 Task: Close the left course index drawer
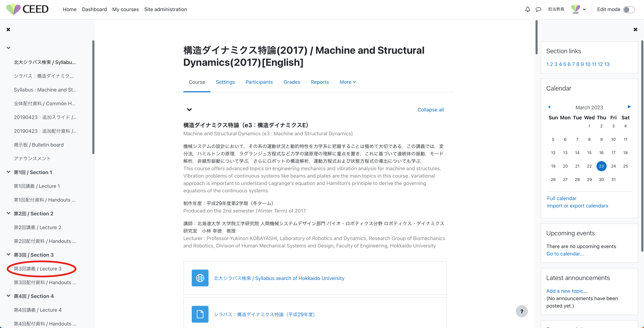pos(8,30)
